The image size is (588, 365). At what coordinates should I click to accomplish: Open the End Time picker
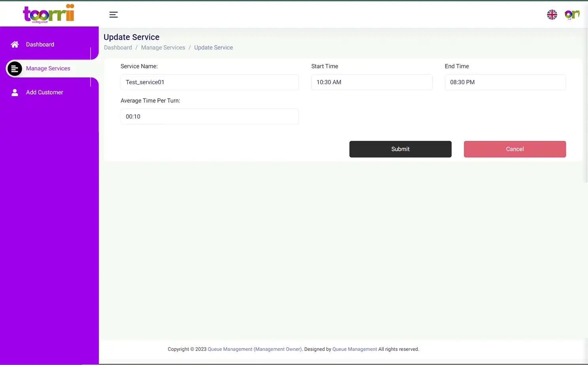pos(505,82)
